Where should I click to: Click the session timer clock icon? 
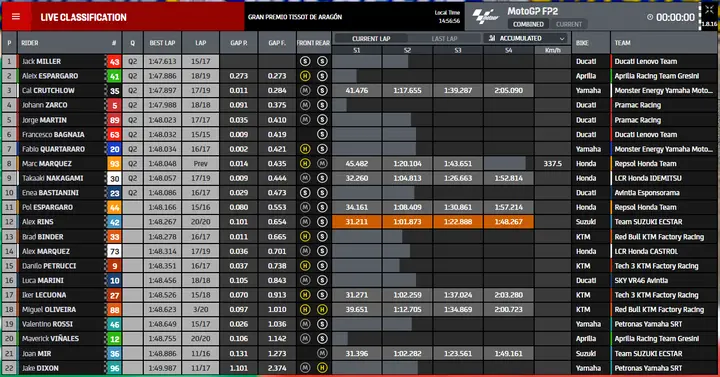650,17
